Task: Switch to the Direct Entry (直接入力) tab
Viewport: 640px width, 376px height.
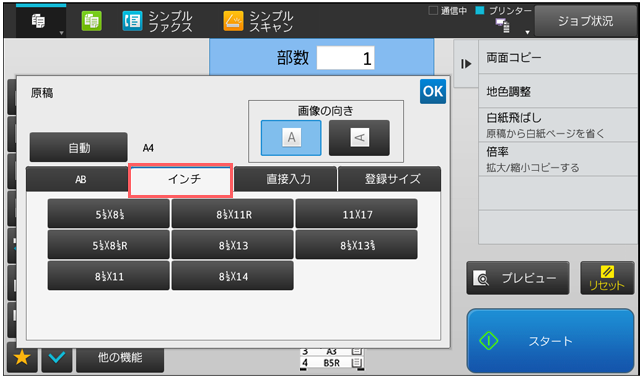Action: pos(285,179)
